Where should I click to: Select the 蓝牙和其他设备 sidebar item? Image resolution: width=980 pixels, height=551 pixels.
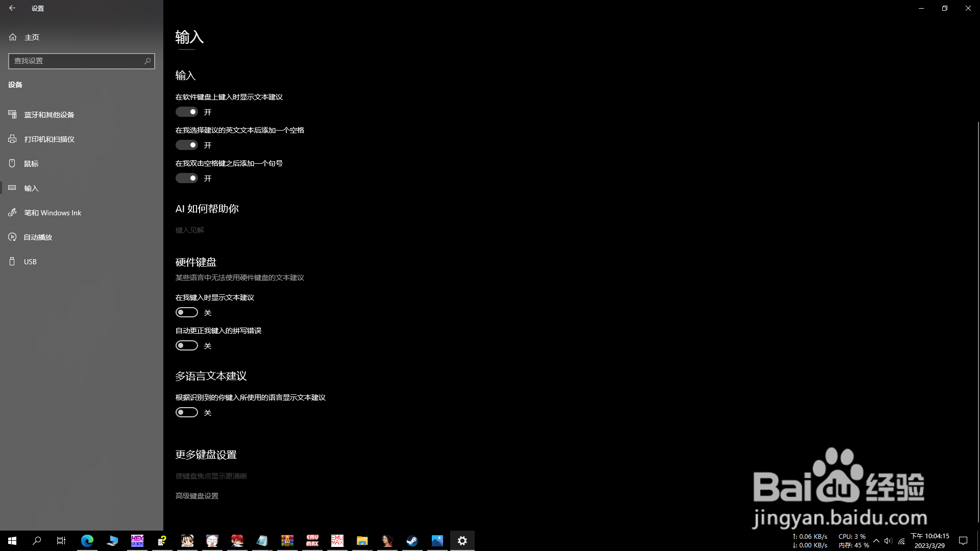click(48, 114)
